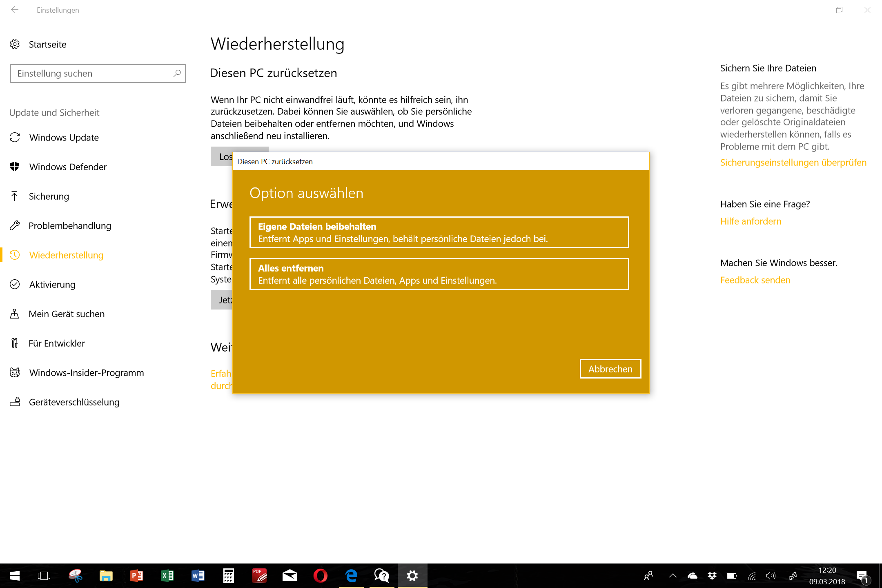Click the Settings gear taskbar icon
This screenshot has height=588, width=882.
(x=412, y=576)
